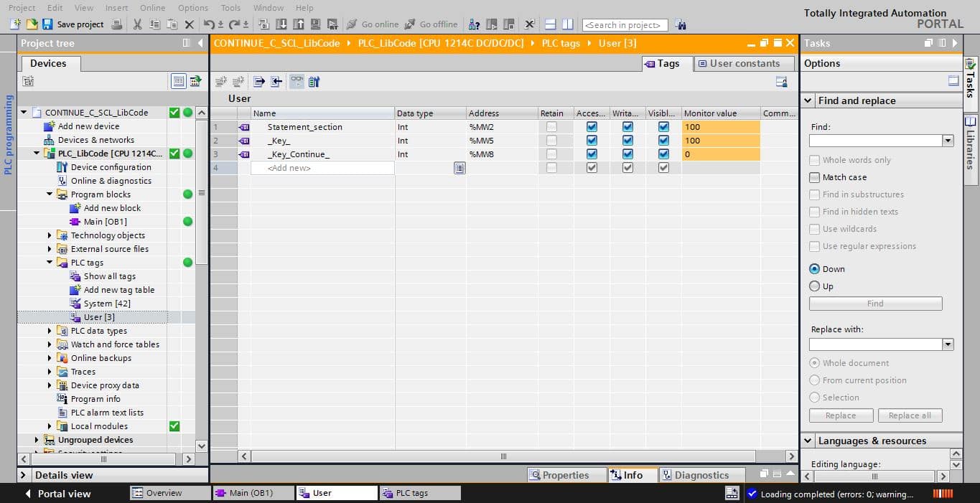The width and height of the screenshot is (980, 503).
Task: Click the horizontal scrollbar of tag table
Action: click(x=503, y=456)
